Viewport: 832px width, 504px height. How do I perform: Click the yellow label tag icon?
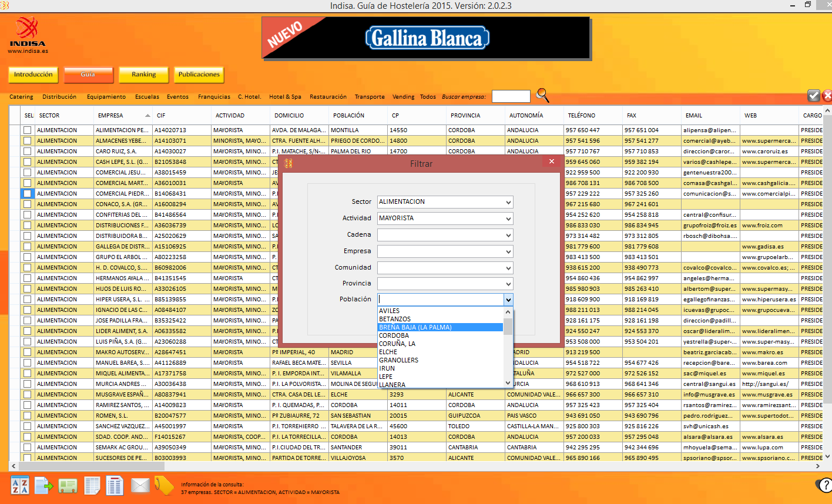(164, 485)
